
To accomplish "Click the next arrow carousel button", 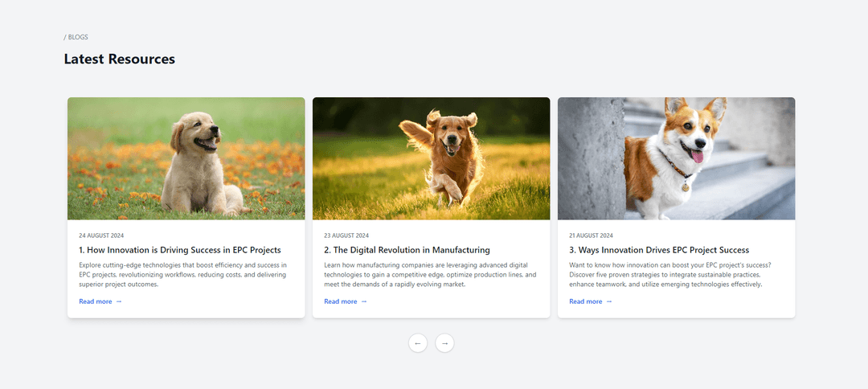I will pos(444,343).
